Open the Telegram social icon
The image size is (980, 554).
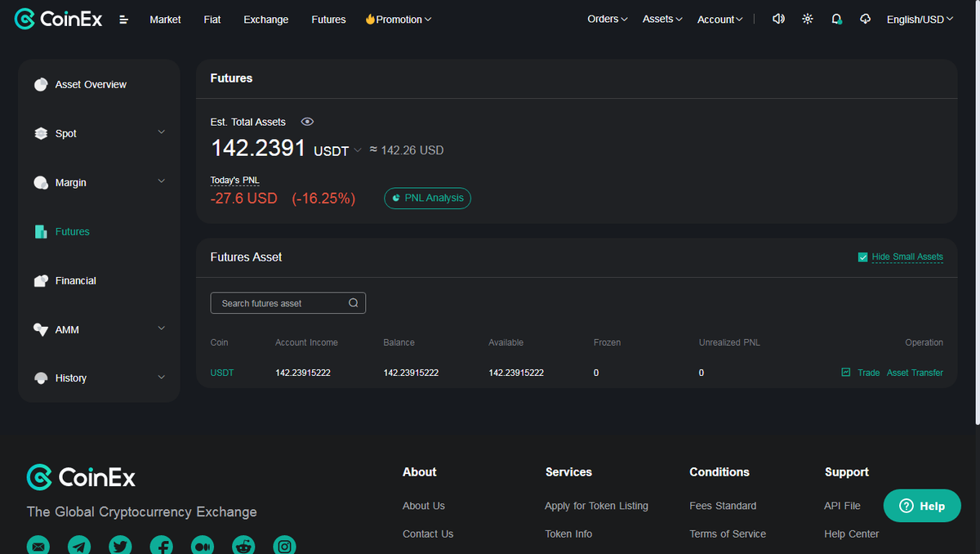pyautogui.click(x=79, y=545)
